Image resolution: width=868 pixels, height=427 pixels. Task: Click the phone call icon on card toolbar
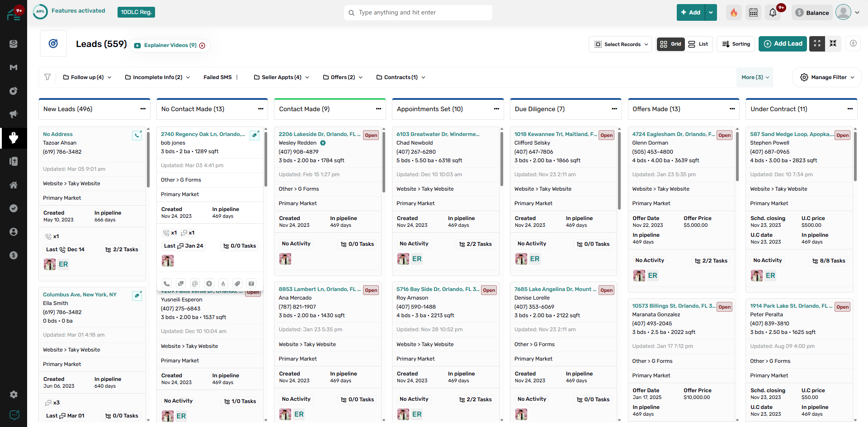[x=167, y=284]
